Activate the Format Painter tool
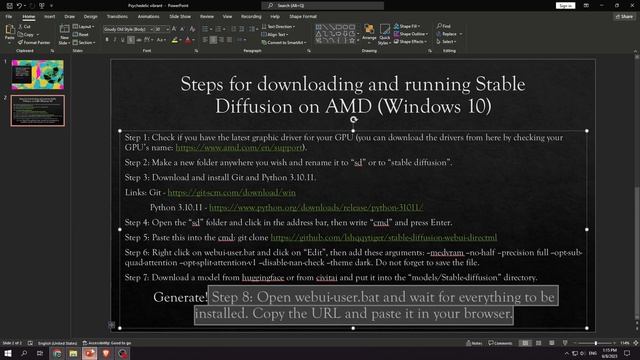The width and height of the screenshot is (640, 360). coord(34,42)
